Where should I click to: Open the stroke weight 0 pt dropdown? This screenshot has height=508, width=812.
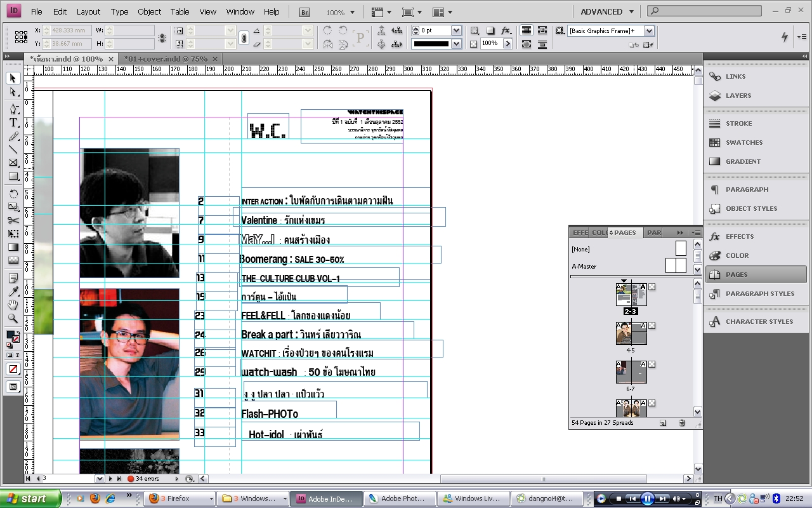point(456,30)
